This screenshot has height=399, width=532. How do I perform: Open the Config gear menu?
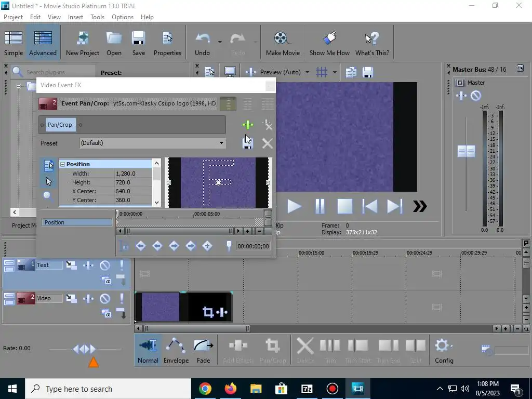point(444,351)
